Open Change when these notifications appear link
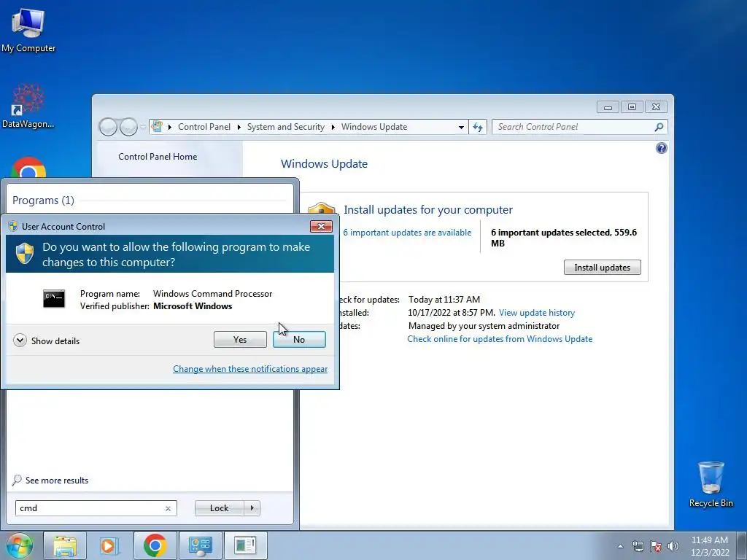747x560 pixels. click(250, 369)
